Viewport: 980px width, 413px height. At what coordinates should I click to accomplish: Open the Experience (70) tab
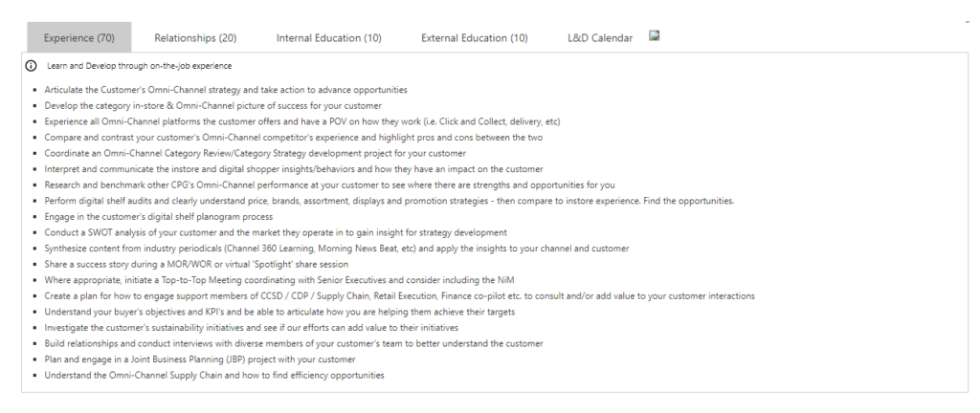(x=79, y=37)
